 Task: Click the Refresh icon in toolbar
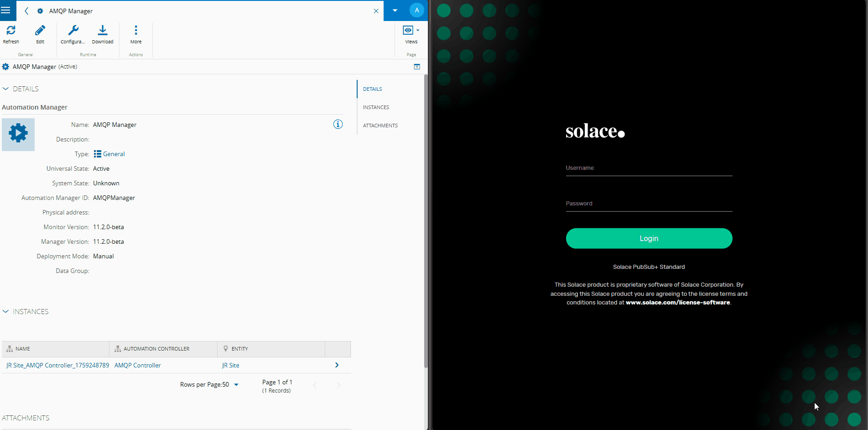click(x=11, y=31)
